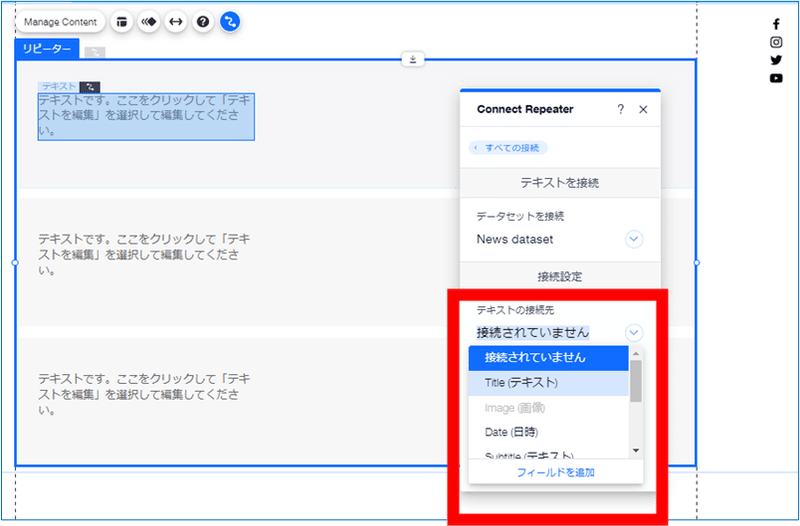Screen dimensions: 800x526
Task: Click the テキスト element label tag
Action: (x=59, y=87)
